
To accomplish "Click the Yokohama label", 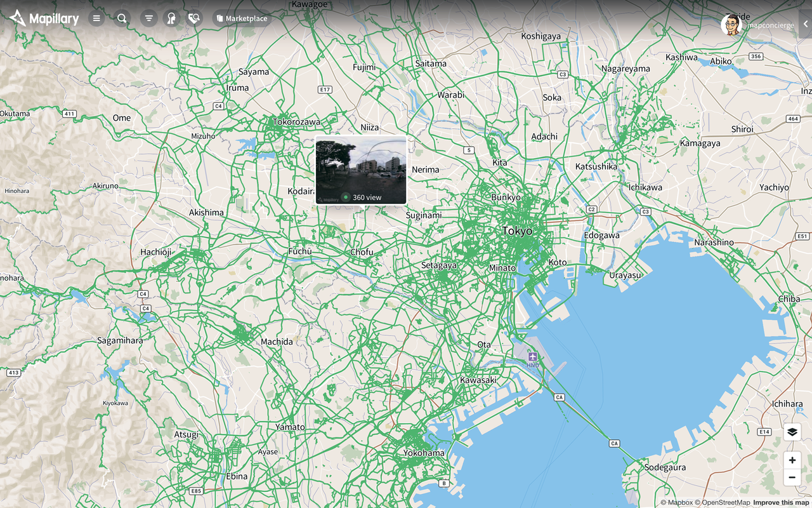I will pos(424,453).
